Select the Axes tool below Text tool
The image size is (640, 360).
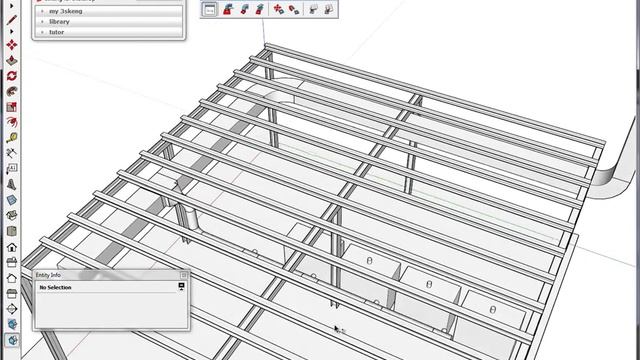pyautogui.click(x=11, y=184)
